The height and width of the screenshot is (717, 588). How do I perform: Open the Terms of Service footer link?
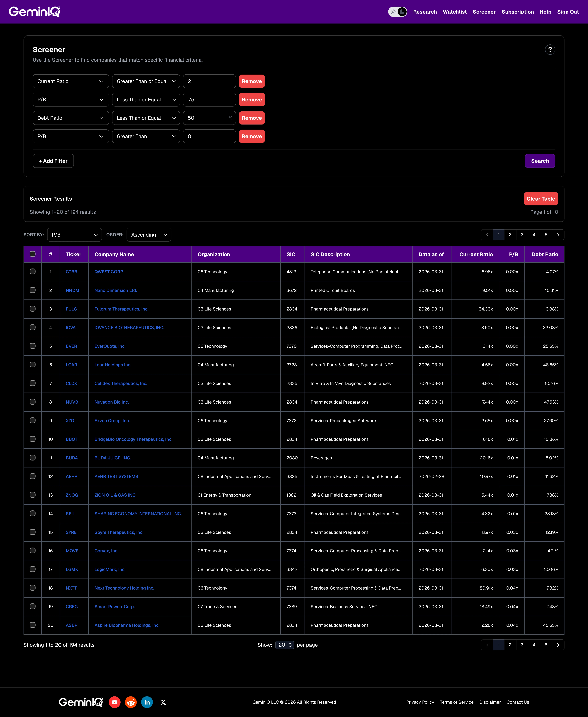click(457, 702)
